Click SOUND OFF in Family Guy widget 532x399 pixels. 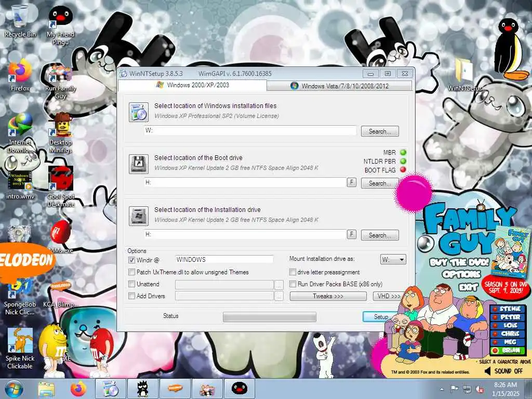click(504, 371)
